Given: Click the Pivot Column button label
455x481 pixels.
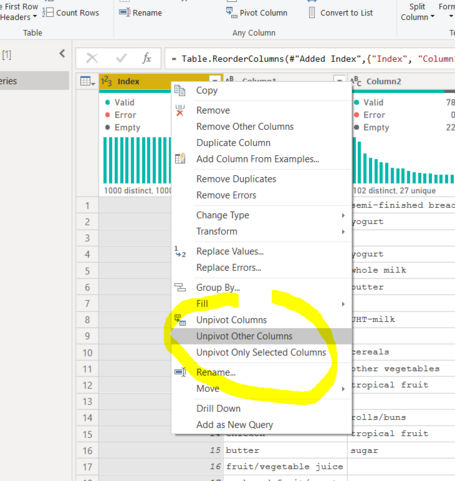Looking at the screenshot, I should coord(263,13).
